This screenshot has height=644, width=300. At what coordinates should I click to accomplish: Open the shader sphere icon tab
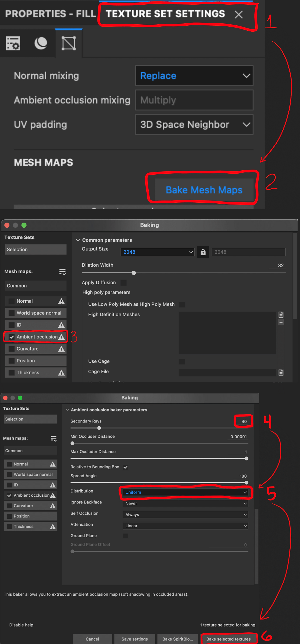[41, 43]
